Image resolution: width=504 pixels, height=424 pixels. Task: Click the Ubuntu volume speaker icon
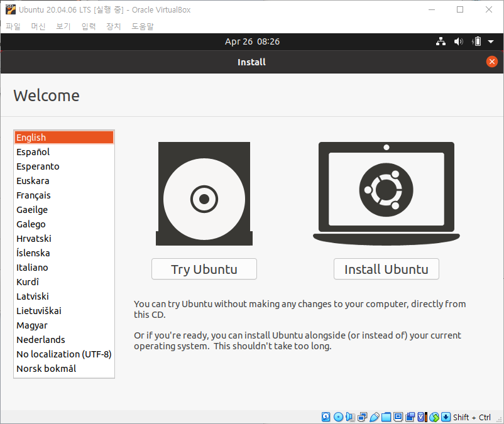(x=458, y=41)
